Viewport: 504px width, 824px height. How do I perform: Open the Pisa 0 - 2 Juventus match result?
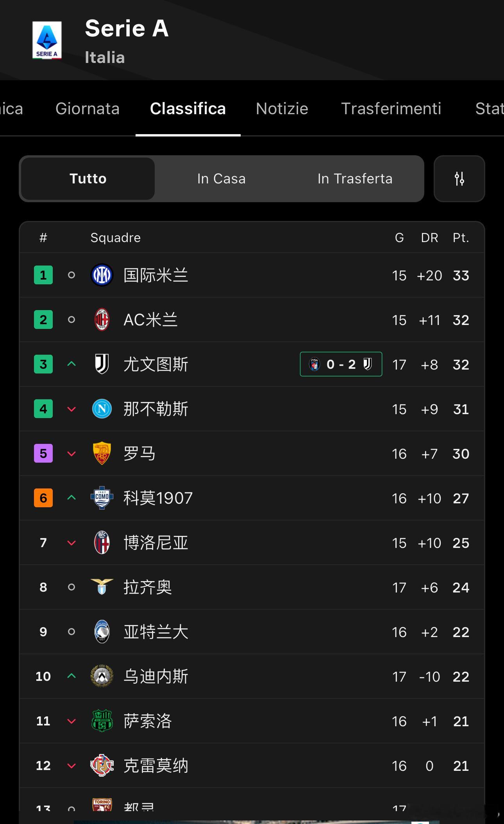coord(341,364)
